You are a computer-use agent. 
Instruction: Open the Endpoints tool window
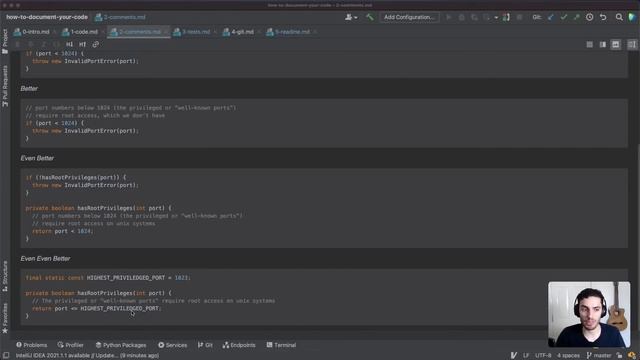tap(239, 345)
